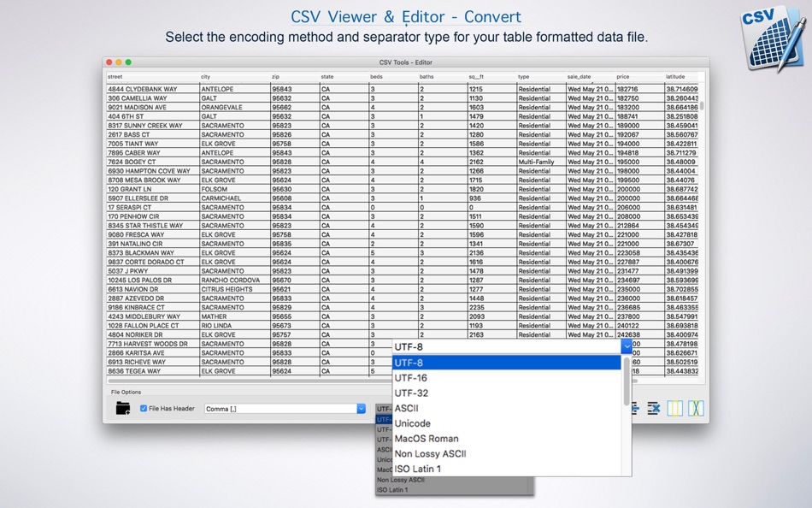Click the CARMICHAEL city cell
812x508 pixels.
(235, 198)
